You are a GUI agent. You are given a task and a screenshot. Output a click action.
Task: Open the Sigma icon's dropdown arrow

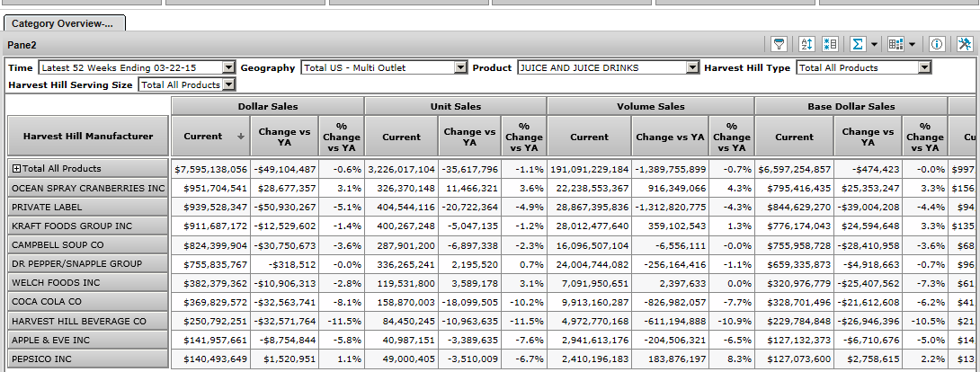pos(874,44)
